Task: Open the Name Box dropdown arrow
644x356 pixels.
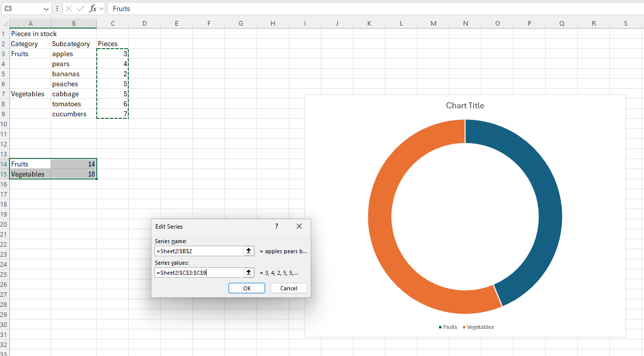Action: (x=47, y=9)
